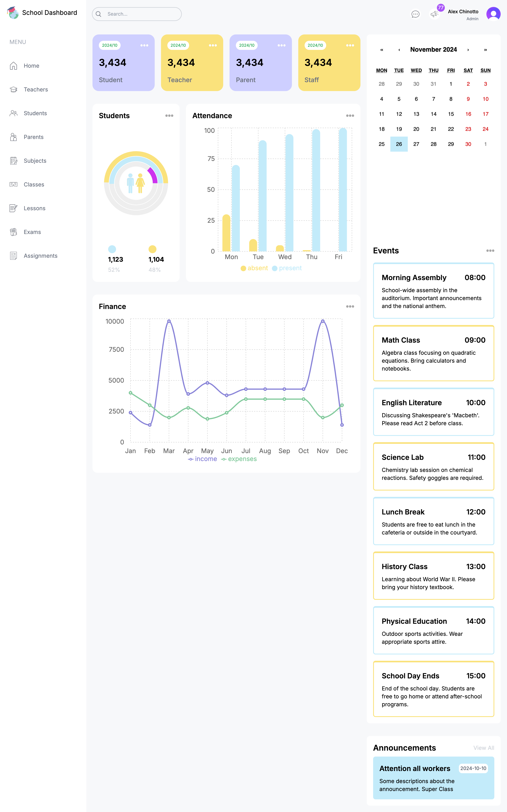
Task: Open Assignments from the sidebar menu
Action: point(40,256)
